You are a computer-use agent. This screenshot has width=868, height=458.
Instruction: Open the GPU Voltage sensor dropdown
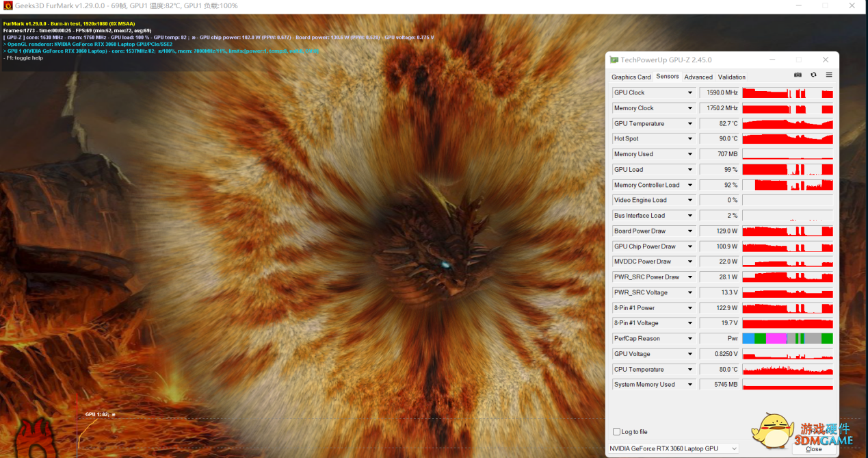[x=690, y=354]
